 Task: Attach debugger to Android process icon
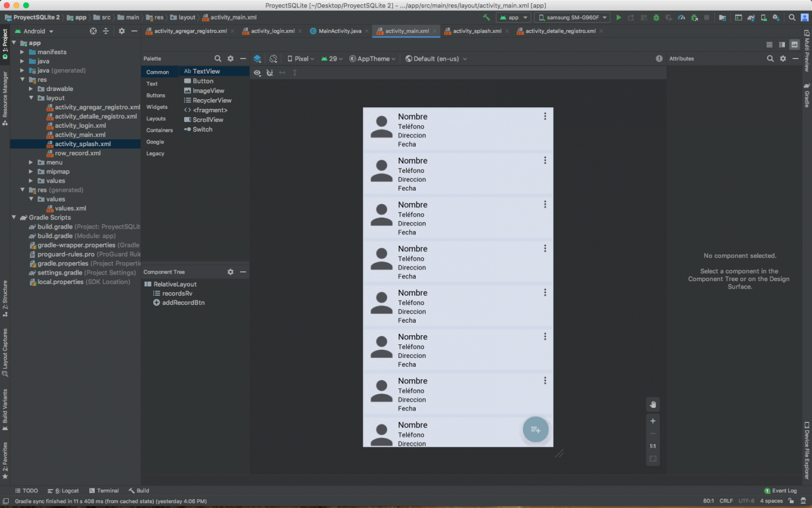click(x=695, y=17)
